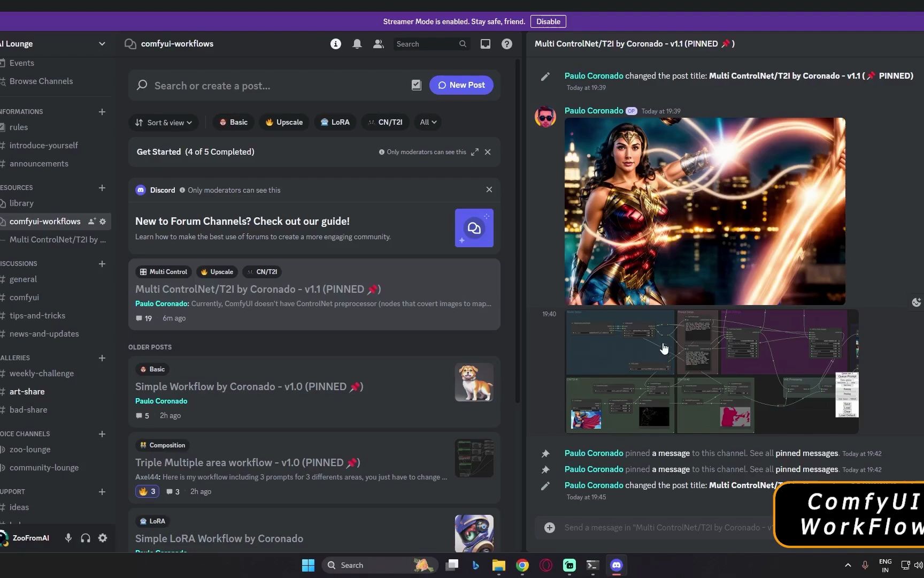The image size is (924, 578).
Task: Filter posts by LoRA tag
Action: [x=335, y=123]
